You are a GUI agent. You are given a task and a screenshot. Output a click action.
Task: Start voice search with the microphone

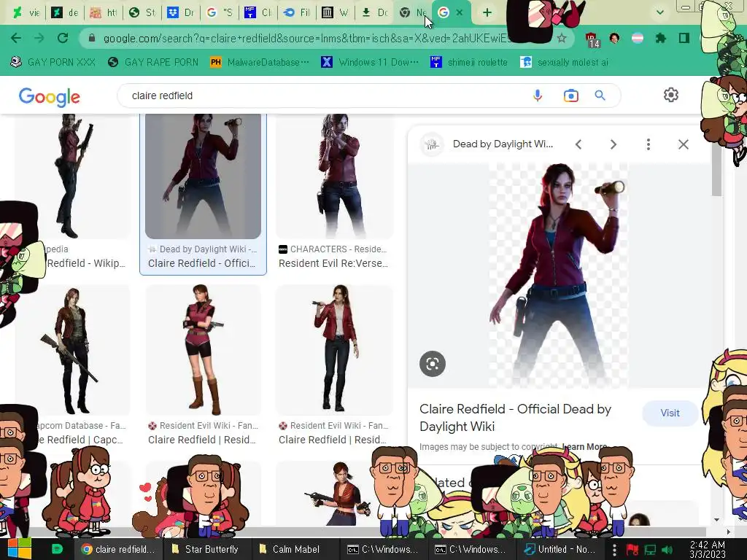point(538,96)
